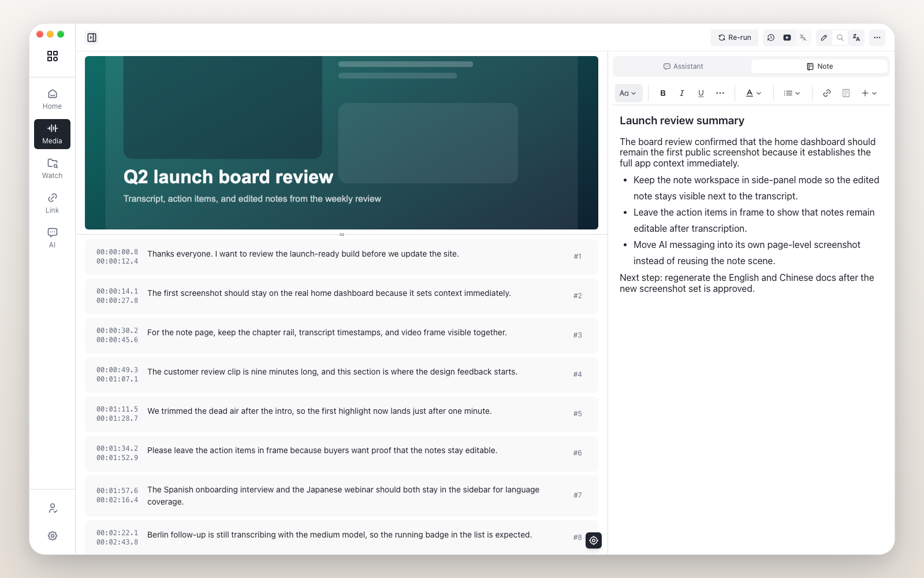924x578 pixels.
Task: Open the history clock icon
Action: click(771, 38)
